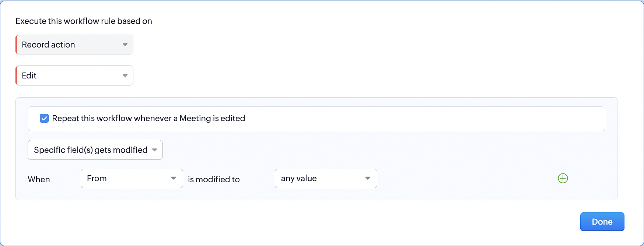Viewport: 644px width, 246px height.
Task: Open the Edit action dropdown
Action: pos(74,75)
